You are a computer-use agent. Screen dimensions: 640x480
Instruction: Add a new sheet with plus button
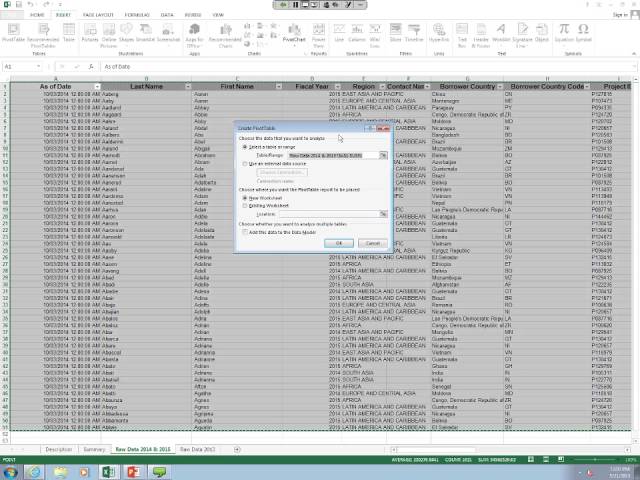tap(237, 449)
